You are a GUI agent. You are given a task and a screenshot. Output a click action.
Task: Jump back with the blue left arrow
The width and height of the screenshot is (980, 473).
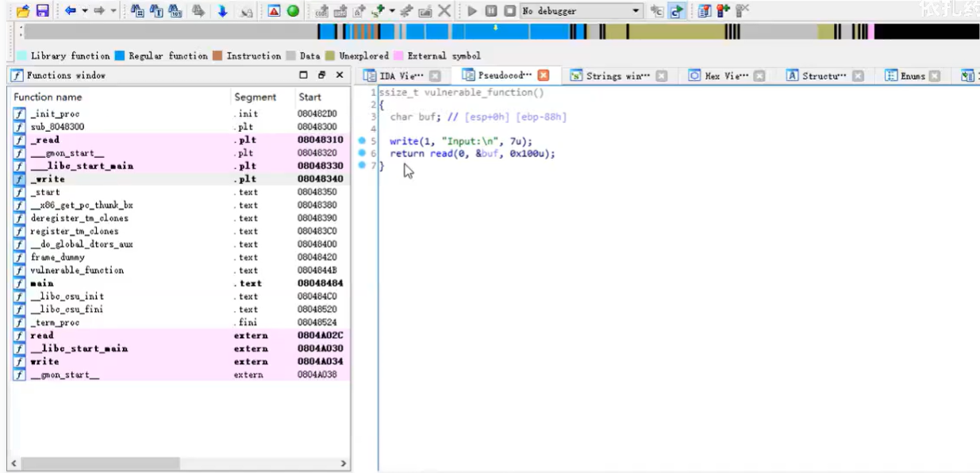[70, 11]
